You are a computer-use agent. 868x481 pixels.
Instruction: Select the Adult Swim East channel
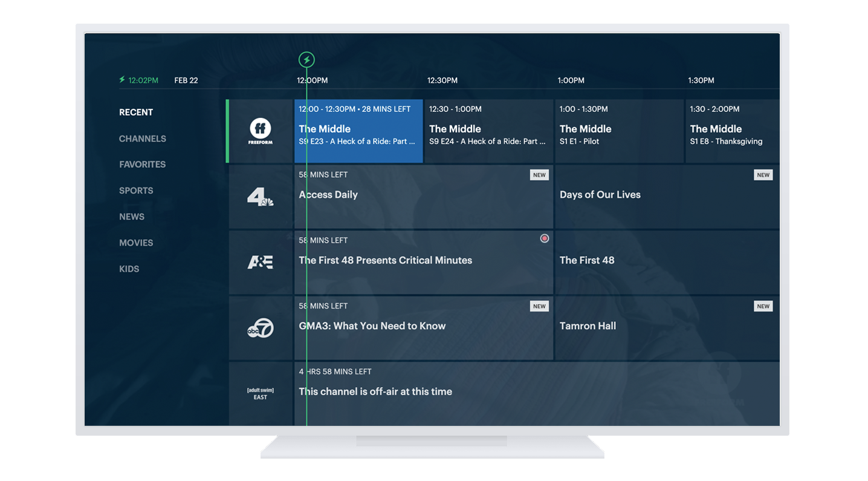coord(261,393)
